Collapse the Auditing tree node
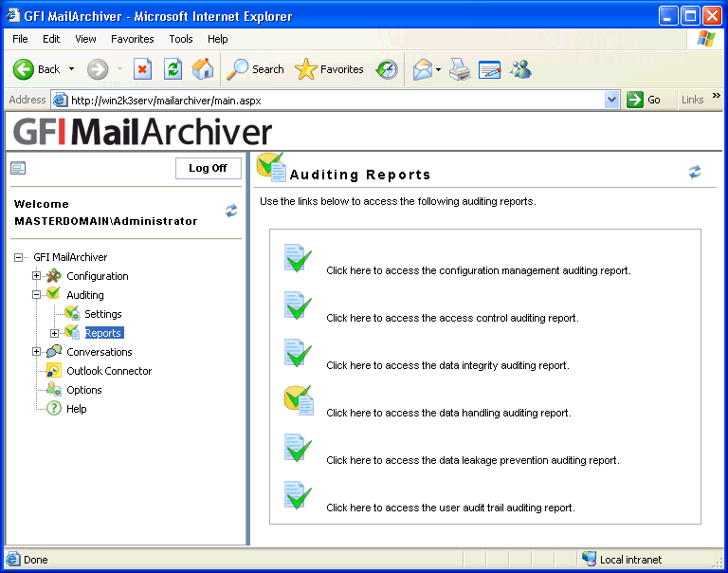 point(36,295)
